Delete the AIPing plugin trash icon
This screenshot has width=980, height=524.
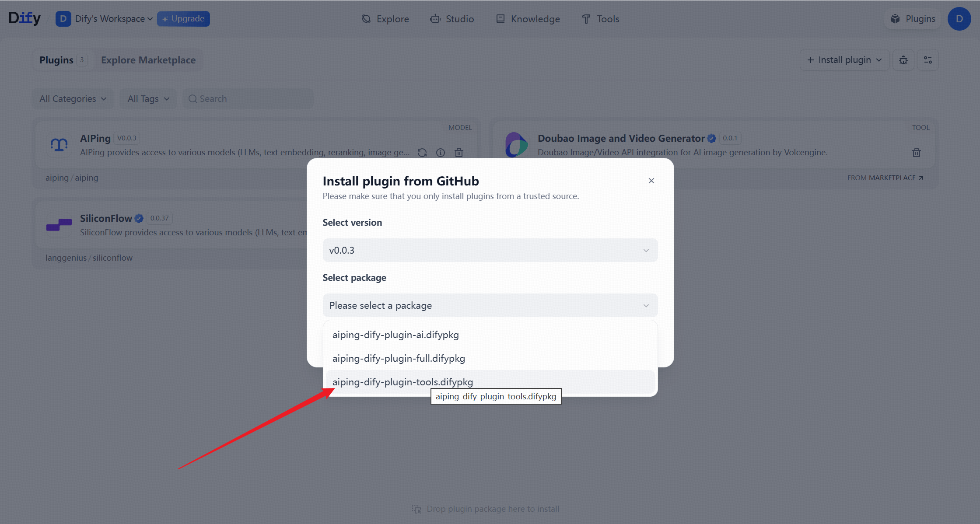tap(458, 153)
